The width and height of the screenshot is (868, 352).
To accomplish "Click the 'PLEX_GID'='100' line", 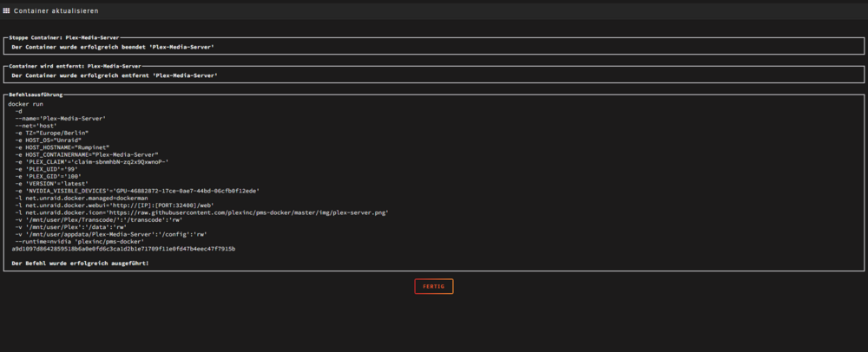I will pos(49,176).
